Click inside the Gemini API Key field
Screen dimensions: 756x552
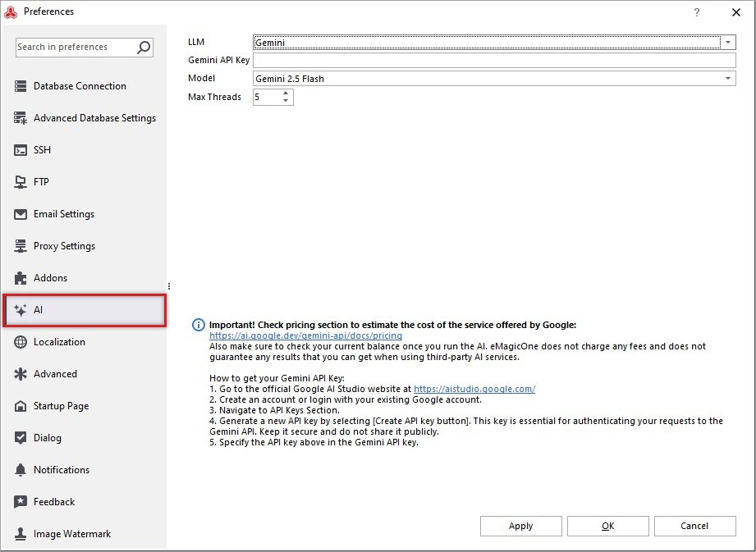tap(493, 60)
